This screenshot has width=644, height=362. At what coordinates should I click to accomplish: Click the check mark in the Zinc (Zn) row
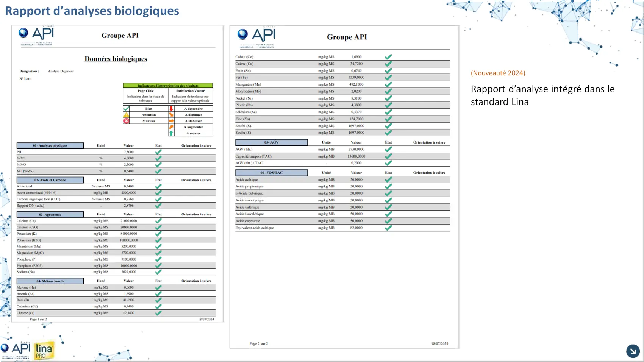pos(388,119)
